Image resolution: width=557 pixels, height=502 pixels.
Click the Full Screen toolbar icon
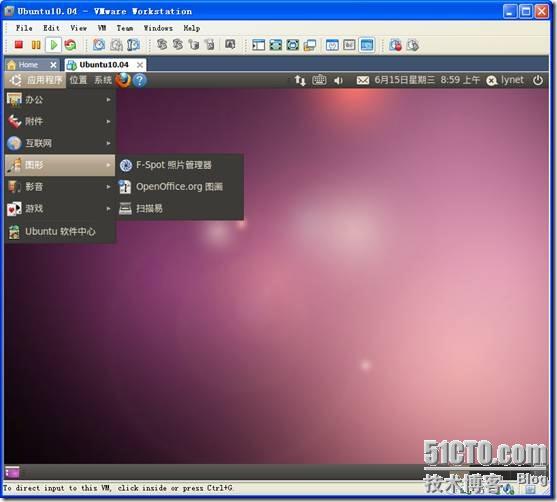pos(276,45)
